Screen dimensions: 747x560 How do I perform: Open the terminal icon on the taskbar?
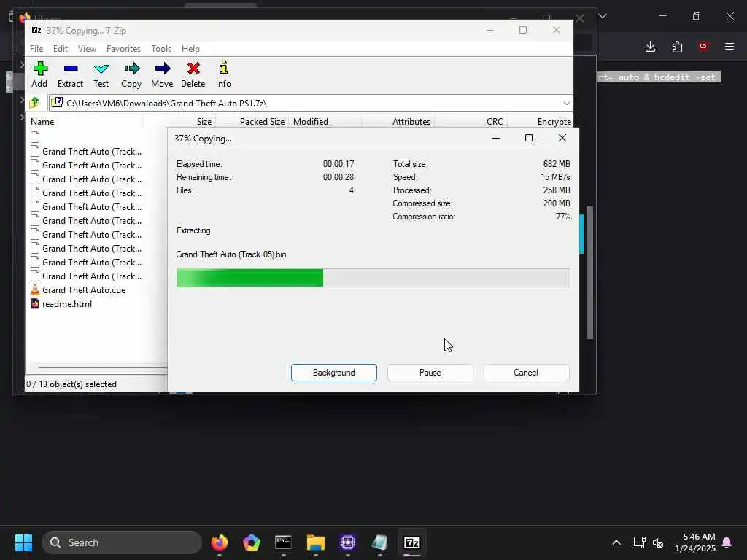284,542
